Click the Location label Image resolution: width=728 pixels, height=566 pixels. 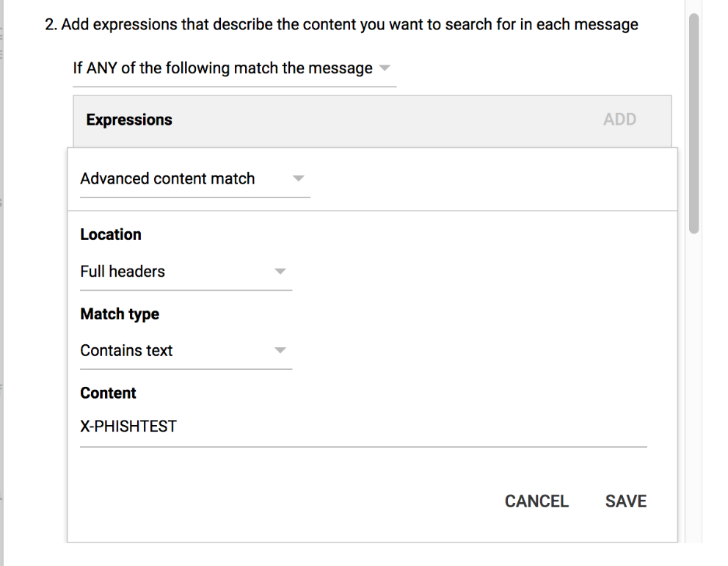click(x=111, y=235)
